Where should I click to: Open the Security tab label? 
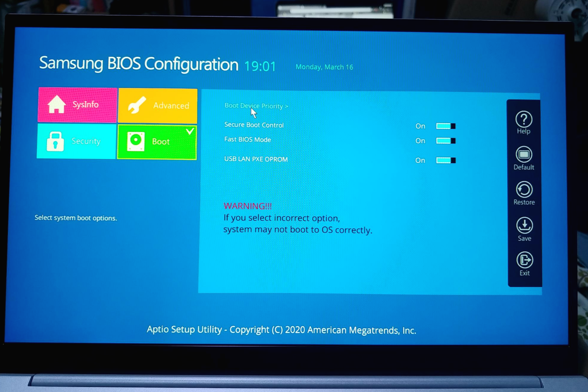(x=86, y=141)
